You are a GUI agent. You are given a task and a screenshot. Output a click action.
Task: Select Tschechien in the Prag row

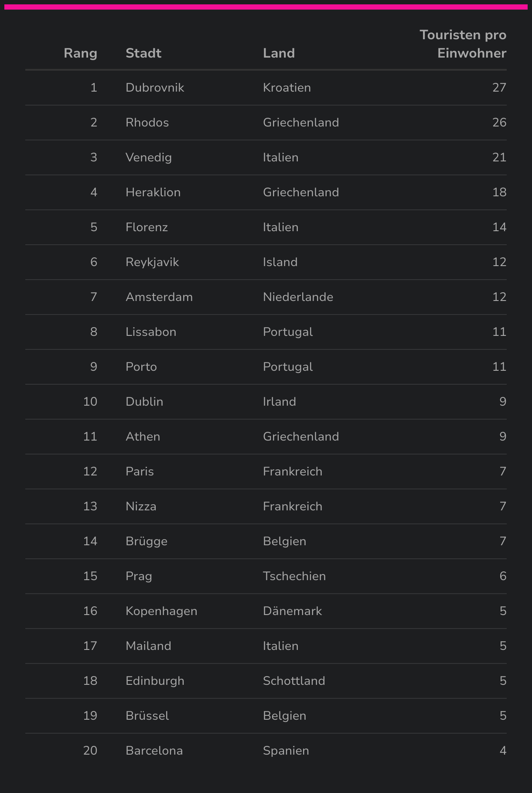coord(294,576)
